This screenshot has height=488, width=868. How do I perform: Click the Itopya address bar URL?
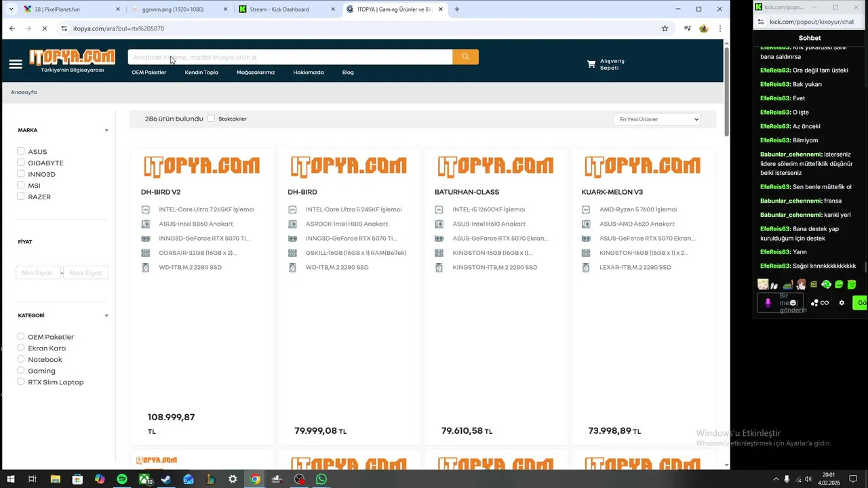click(x=119, y=28)
